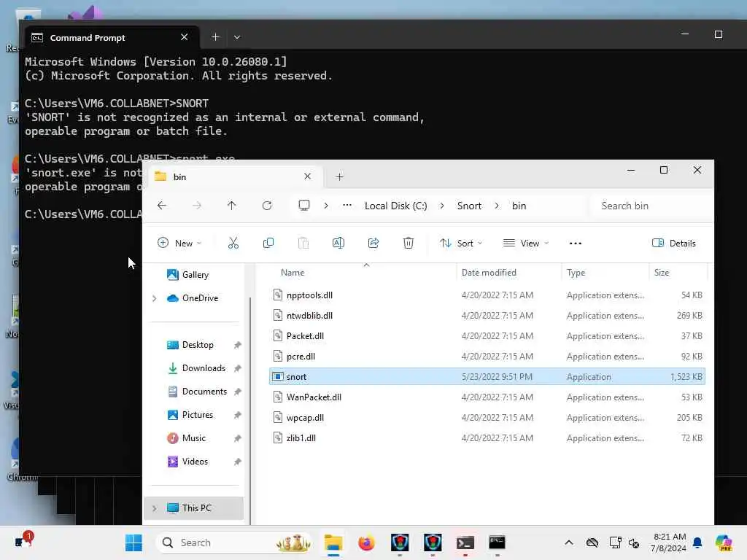Click the Delete trash can icon

(409, 244)
